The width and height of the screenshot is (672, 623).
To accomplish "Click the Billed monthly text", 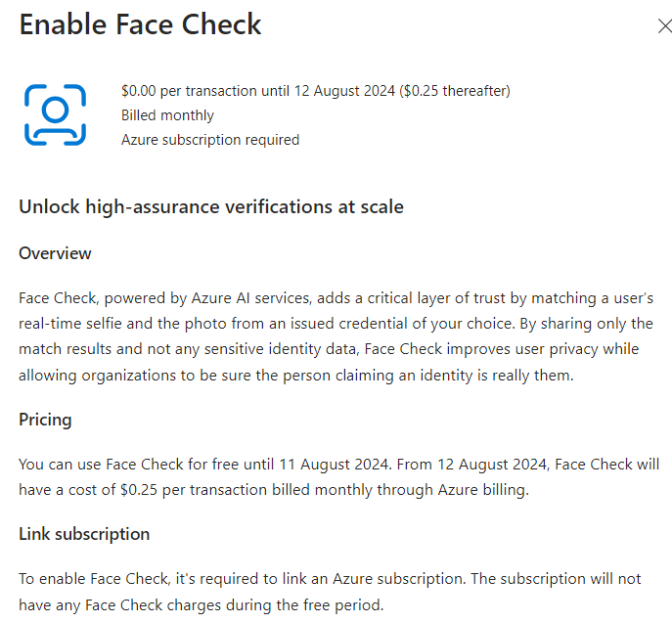I will click(x=167, y=115).
